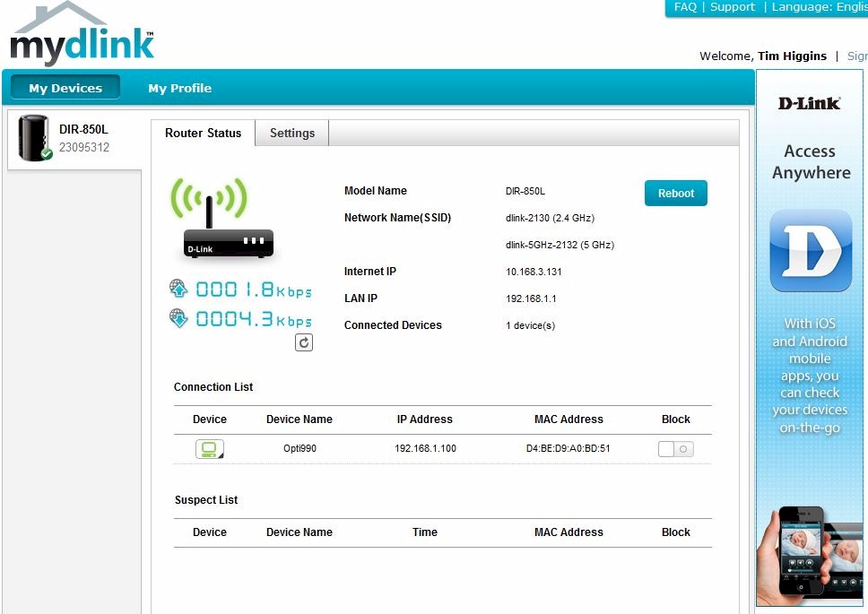Change the Language setting
This screenshot has width=868, height=614.
[820, 7]
